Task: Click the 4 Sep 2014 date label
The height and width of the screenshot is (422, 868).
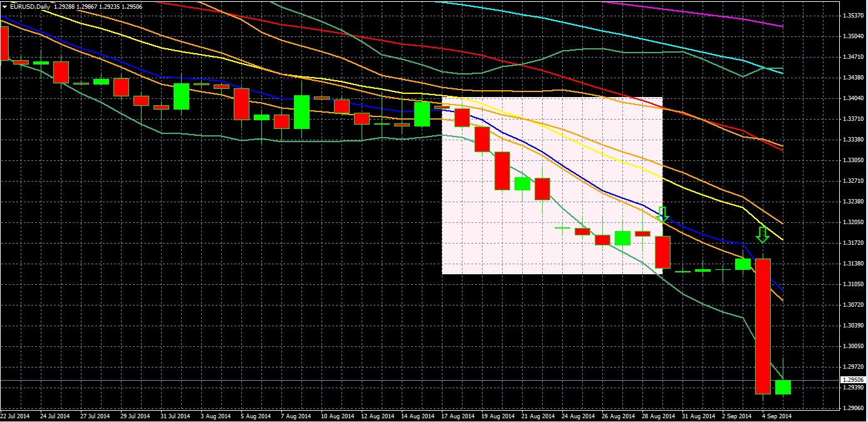Action: point(776,416)
